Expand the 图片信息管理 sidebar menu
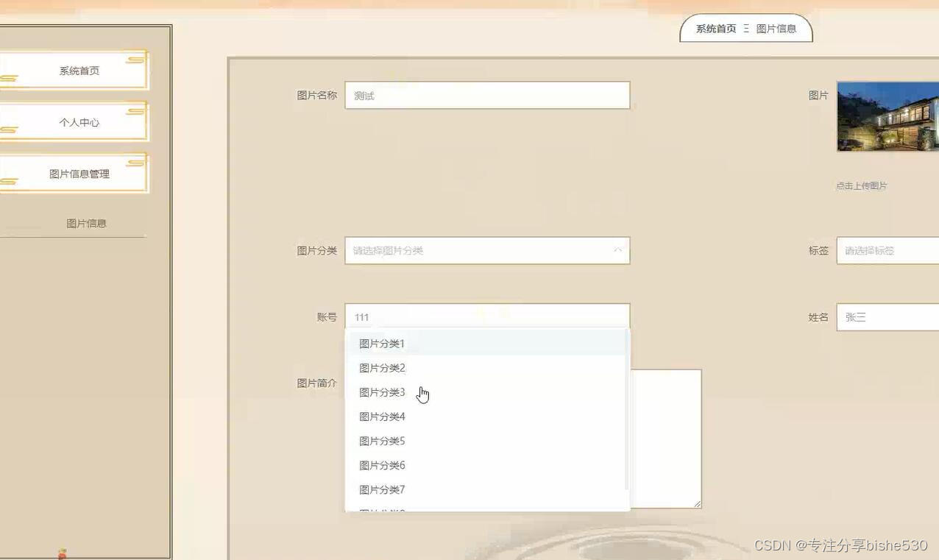The height and width of the screenshot is (560, 939). click(74, 174)
